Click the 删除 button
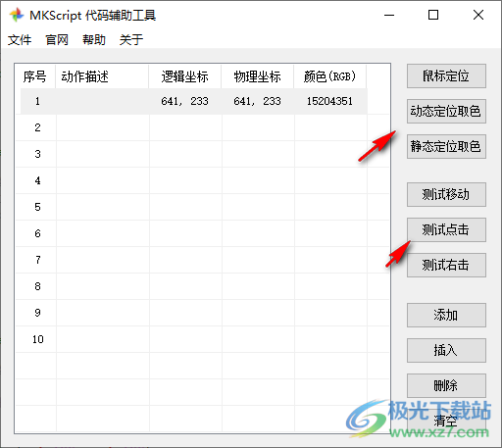The image size is (502, 448). pos(446,386)
